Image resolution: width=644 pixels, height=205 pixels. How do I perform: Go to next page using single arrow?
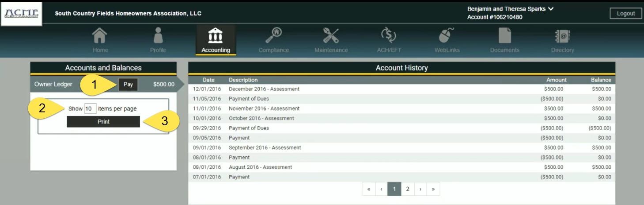click(x=420, y=189)
